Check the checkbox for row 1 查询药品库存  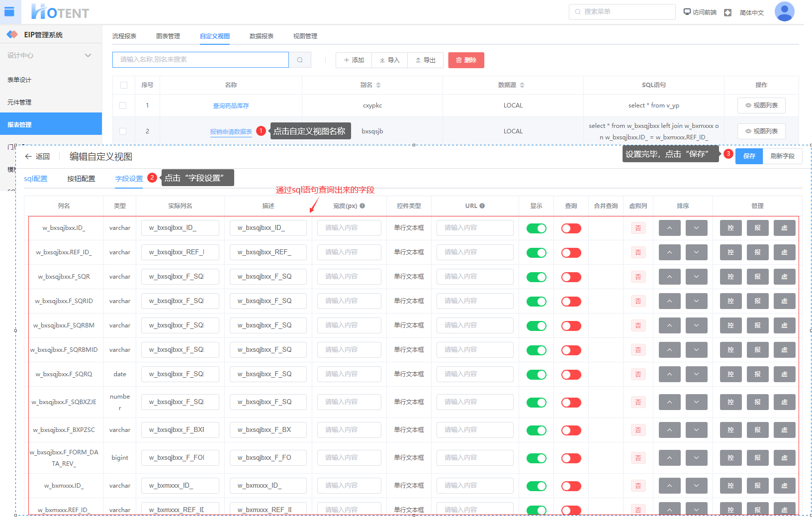[123, 105]
